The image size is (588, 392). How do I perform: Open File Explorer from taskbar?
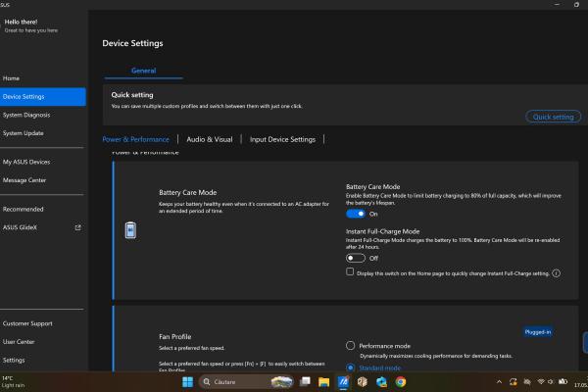(323, 382)
